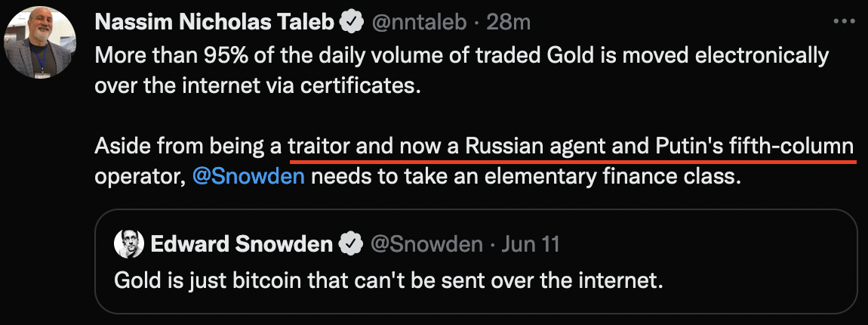Screen dimensions: 868x325
Task: Open the Jun 11 date of quoted tweet
Action: [x=530, y=243]
